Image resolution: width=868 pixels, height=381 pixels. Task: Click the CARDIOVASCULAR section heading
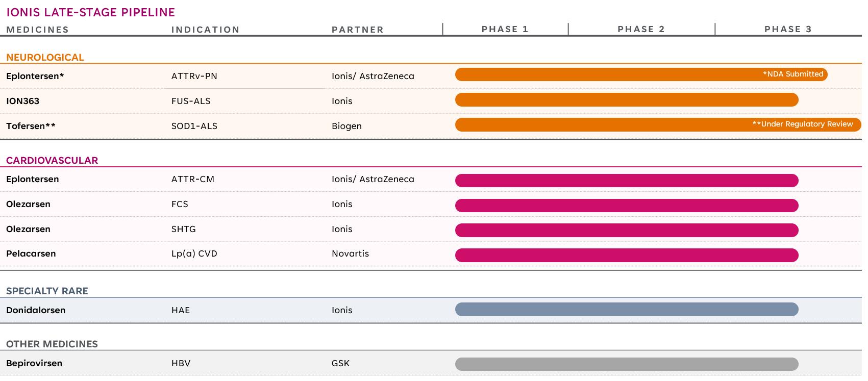[x=52, y=160]
